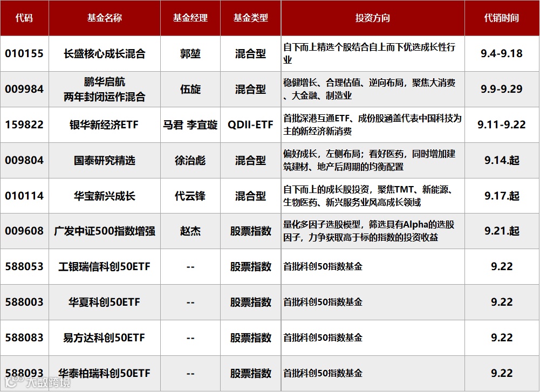Click the 基金名称 column header
This screenshot has width=540, height=392.
(104, 18)
